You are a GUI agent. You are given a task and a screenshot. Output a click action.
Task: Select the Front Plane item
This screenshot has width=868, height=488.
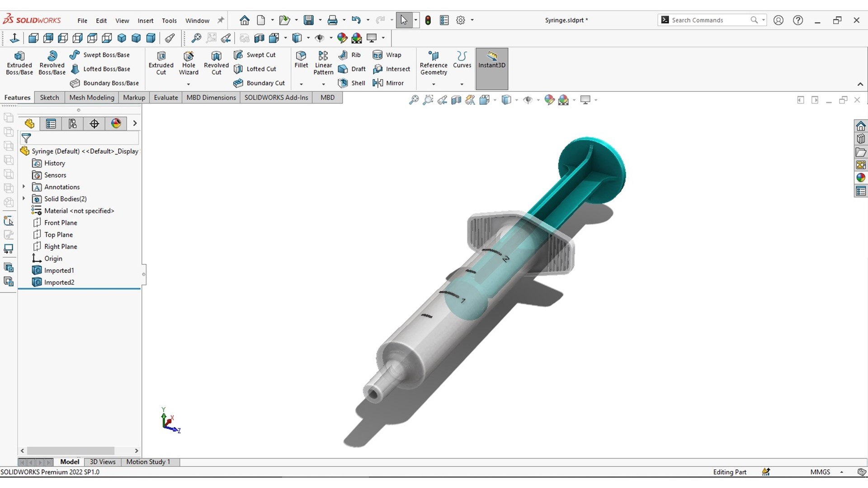click(55, 223)
